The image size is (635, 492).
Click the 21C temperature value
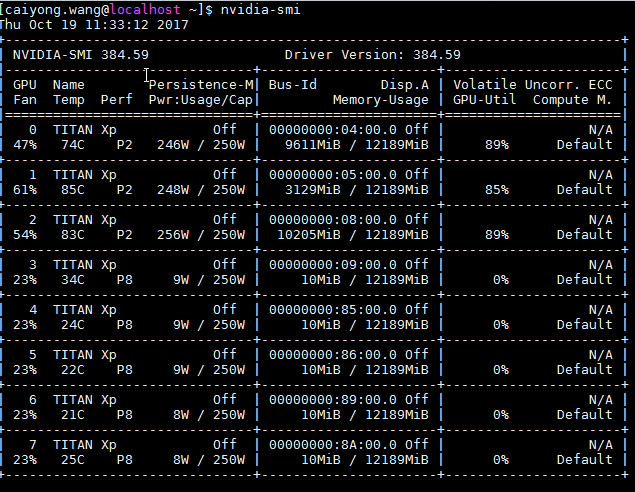72,414
